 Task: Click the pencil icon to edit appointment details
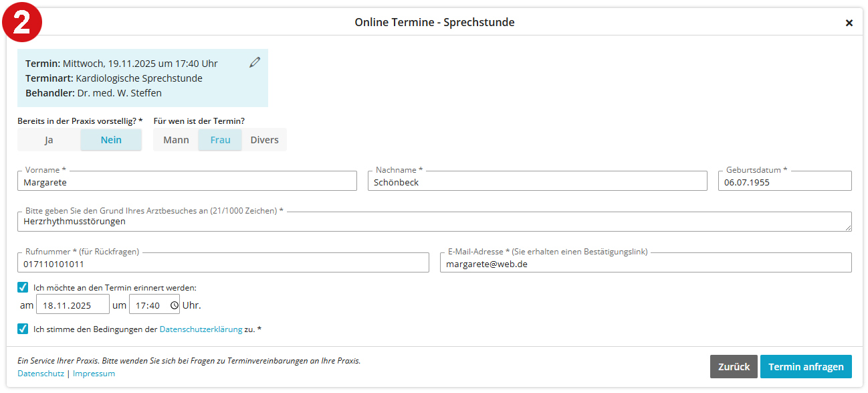[x=255, y=62]
